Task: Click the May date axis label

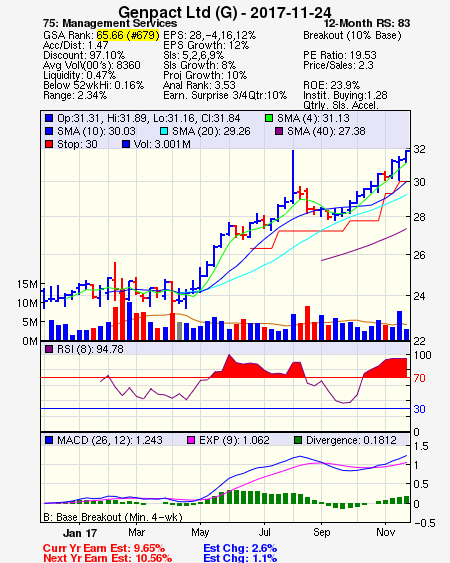Action: 200,532
